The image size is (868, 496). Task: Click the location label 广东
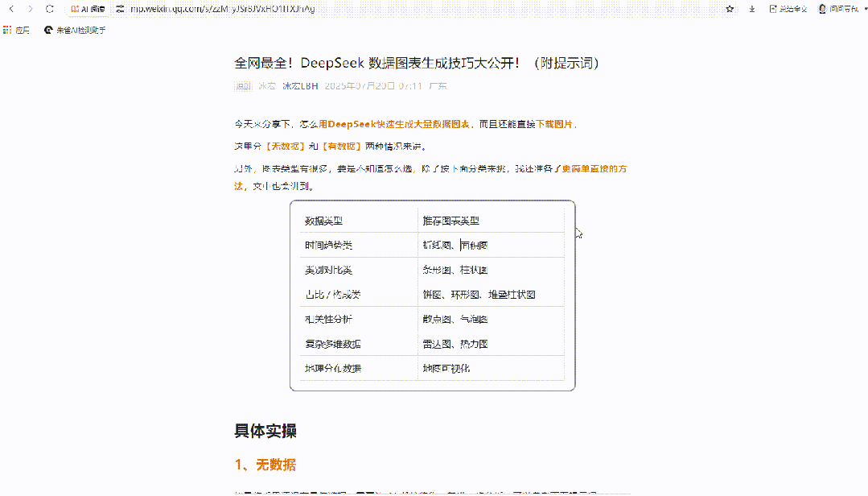[x=438, y=86]
